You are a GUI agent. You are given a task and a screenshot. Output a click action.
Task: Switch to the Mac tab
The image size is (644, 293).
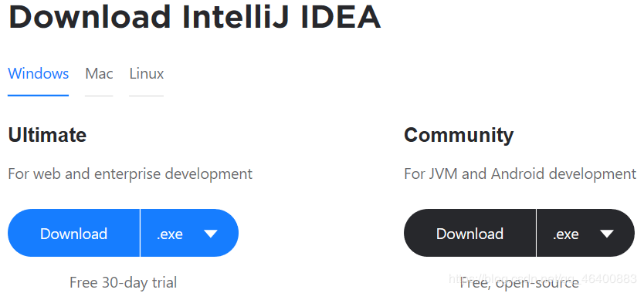(99, 74)
